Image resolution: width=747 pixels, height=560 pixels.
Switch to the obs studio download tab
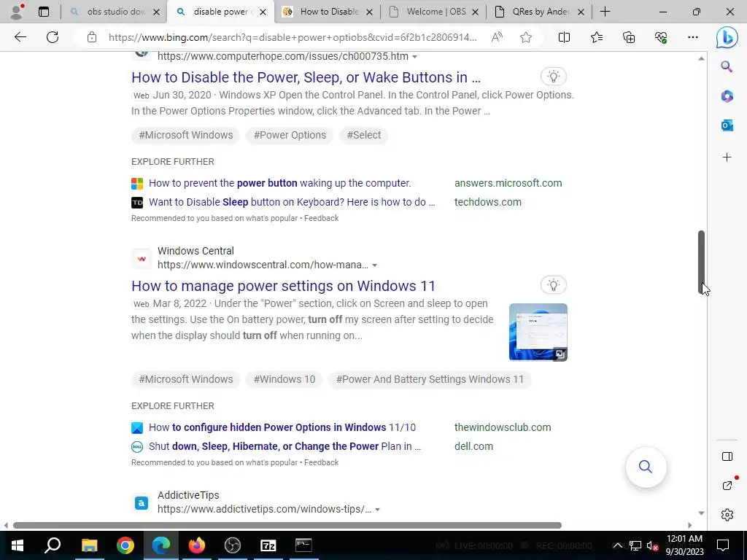[x=116, y=12]
